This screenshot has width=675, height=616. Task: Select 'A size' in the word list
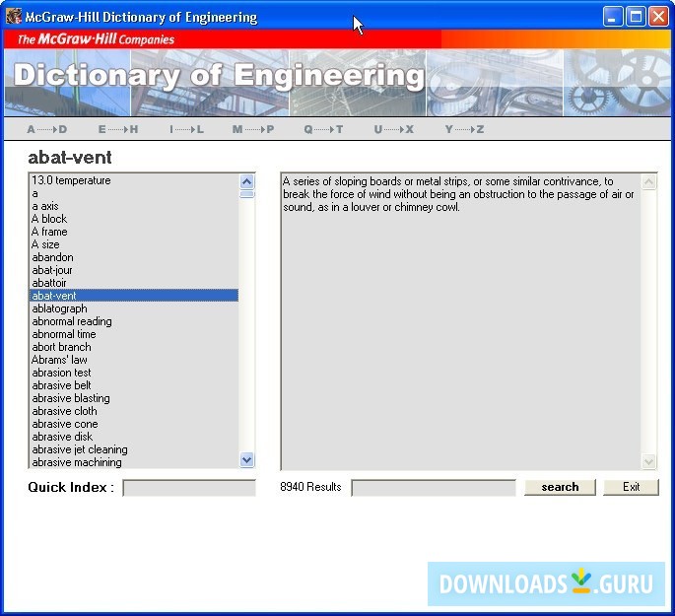(x=134, y=244)
